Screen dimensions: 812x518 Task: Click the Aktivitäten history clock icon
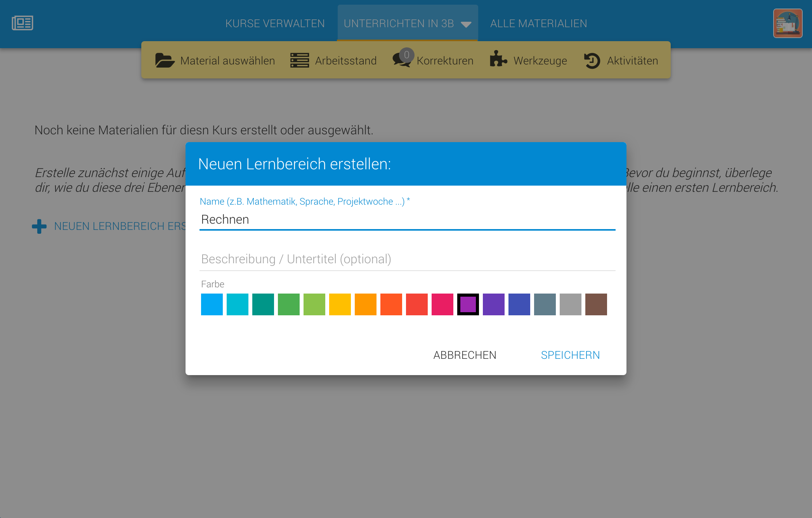click(x=592, y=61)
